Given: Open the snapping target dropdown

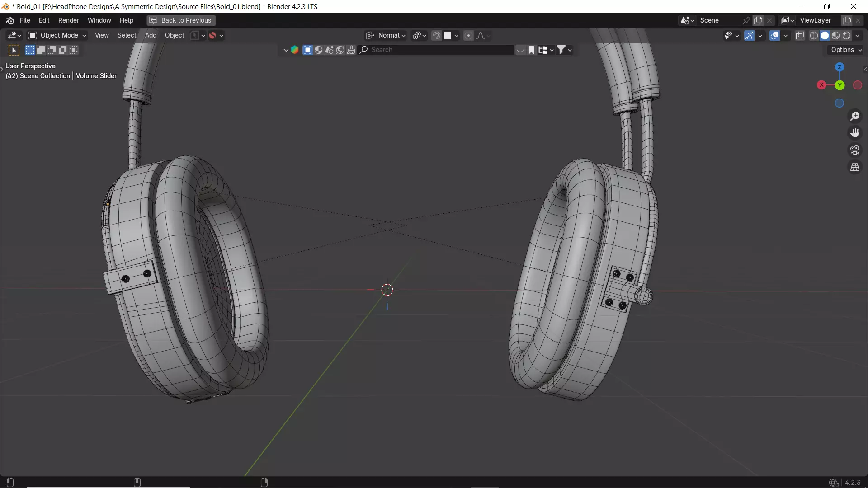Looking at the screenshot, I should pyautogui.click(x=451, y=35).
